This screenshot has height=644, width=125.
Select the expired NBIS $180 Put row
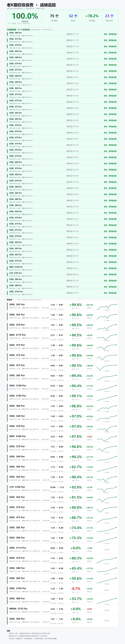point(62,268)
